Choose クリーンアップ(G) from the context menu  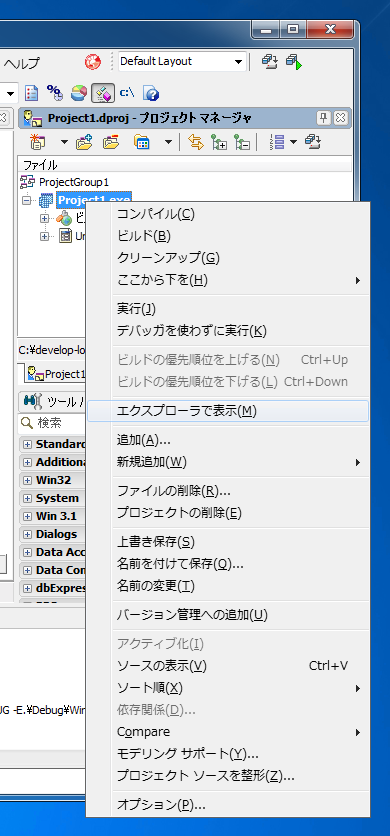228,258
